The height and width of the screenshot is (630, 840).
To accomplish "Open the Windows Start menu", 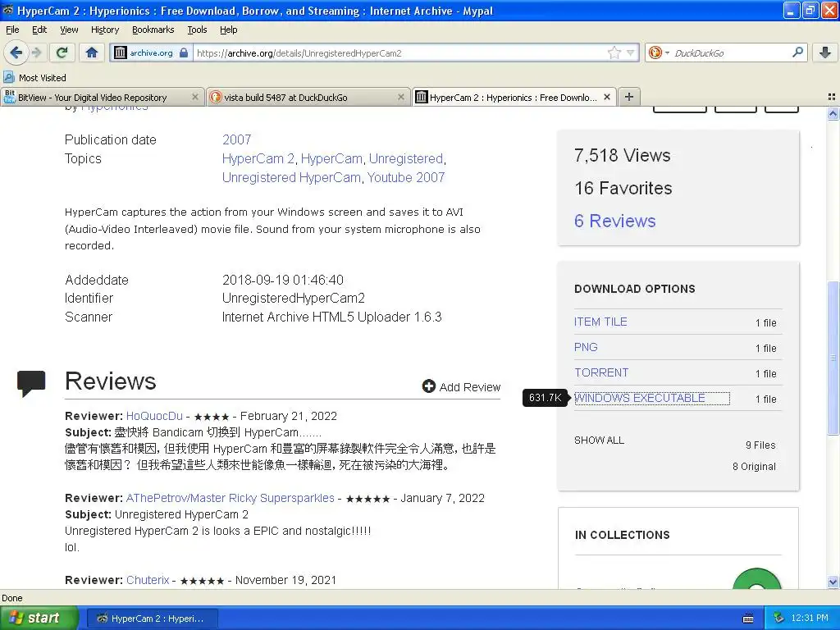I will click(x=39, y=619).
